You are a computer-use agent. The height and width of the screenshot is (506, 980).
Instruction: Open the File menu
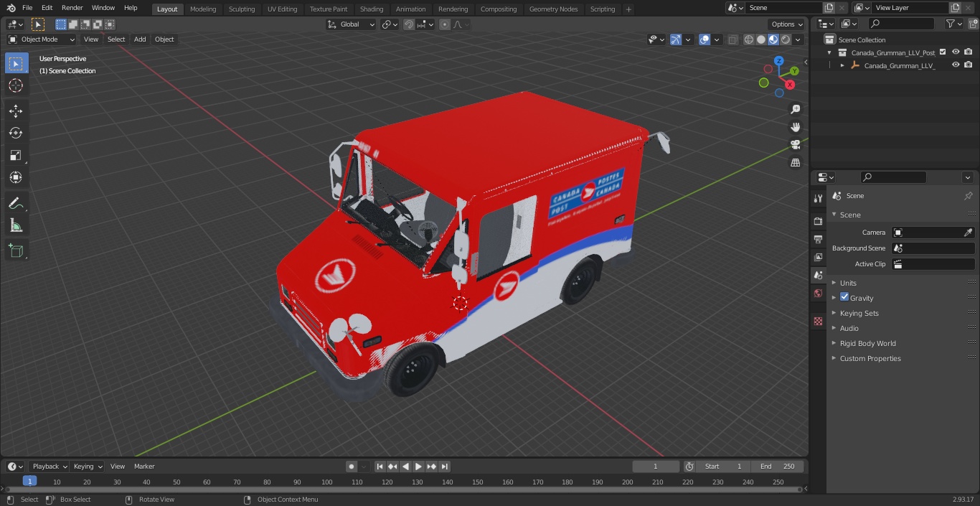tap(27, 8)
